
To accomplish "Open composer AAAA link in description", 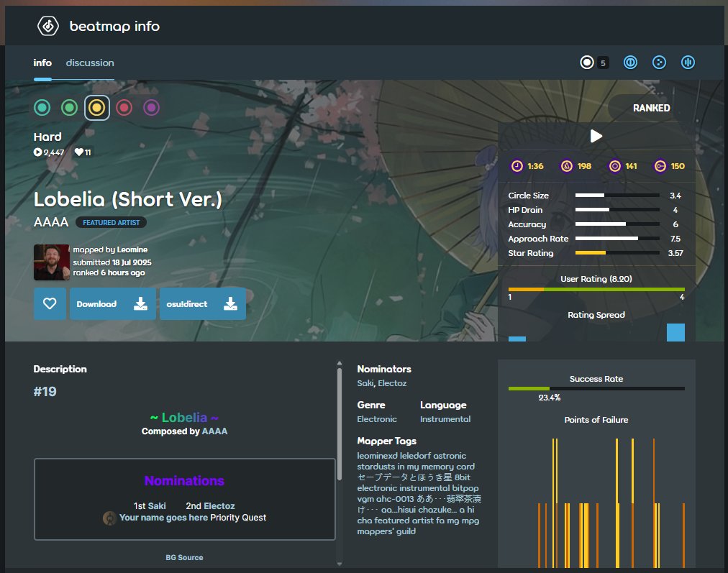I will [x=214, y=431].
